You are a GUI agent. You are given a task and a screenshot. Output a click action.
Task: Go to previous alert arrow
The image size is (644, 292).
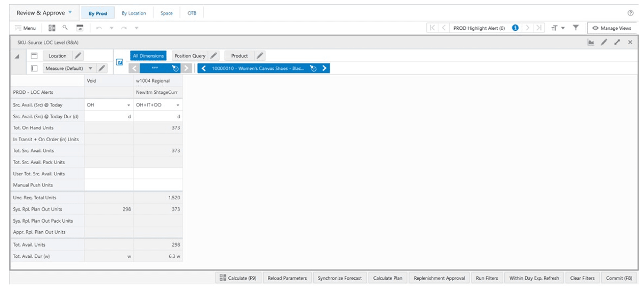[x=444, y=28]
